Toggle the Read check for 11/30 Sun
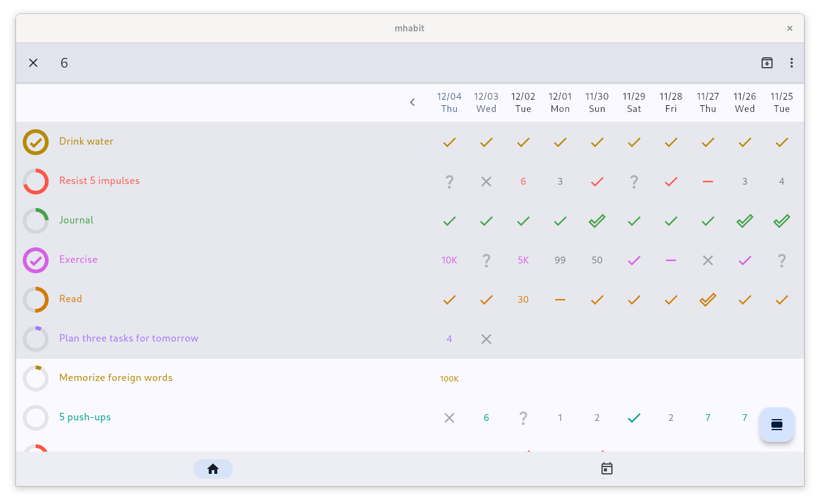 [x=597, y=300]
